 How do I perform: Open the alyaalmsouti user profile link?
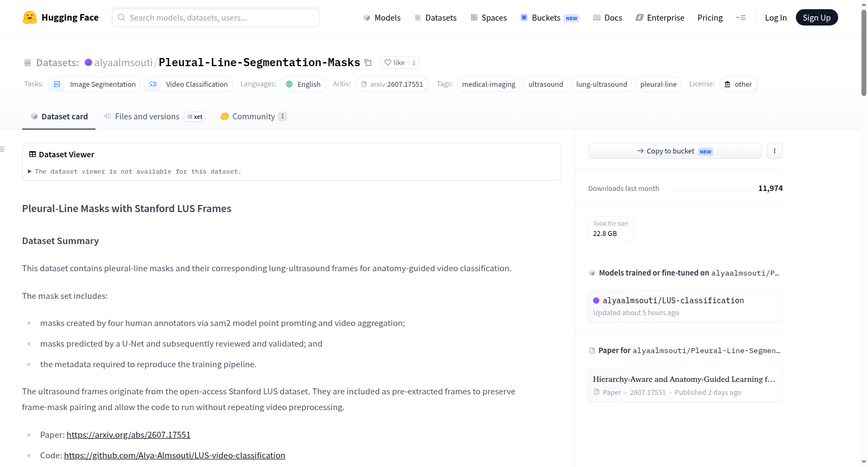coord(124,62)
